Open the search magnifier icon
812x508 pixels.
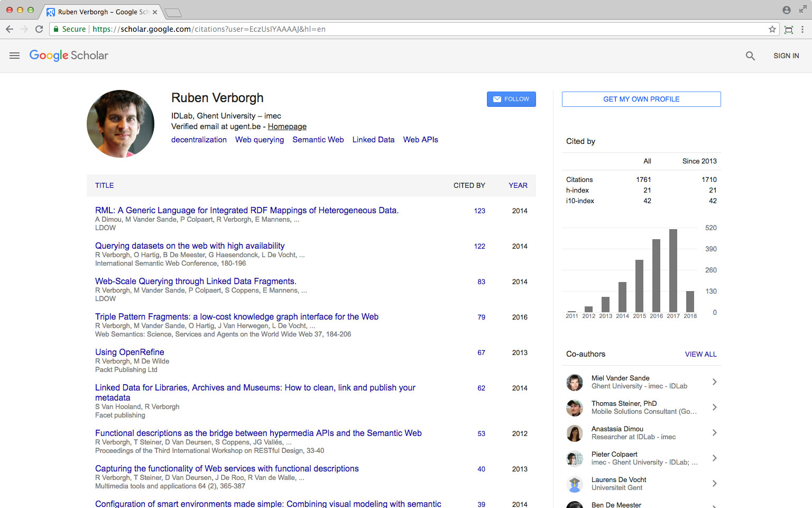coord(750,56)
